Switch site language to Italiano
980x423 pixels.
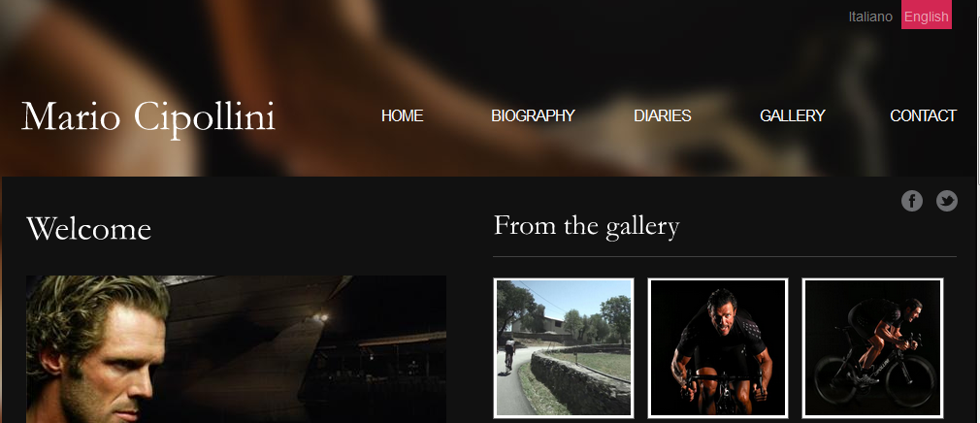click(870, 16)
